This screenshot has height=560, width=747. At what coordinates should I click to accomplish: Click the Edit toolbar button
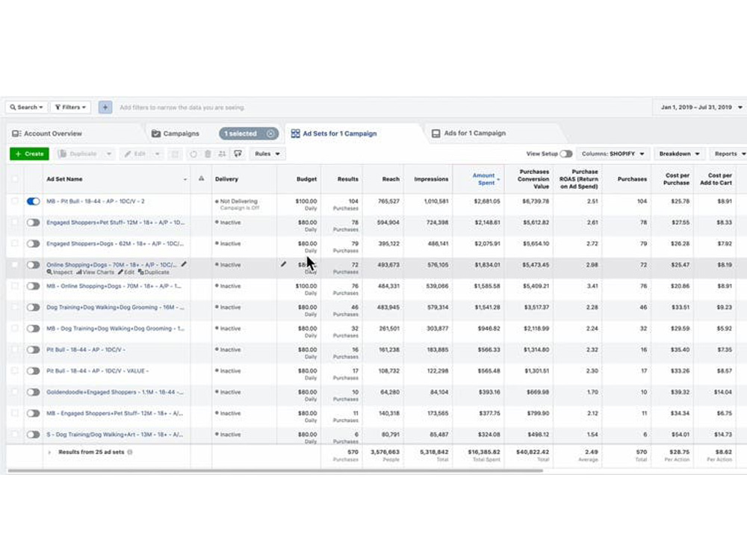pos(135,154)
